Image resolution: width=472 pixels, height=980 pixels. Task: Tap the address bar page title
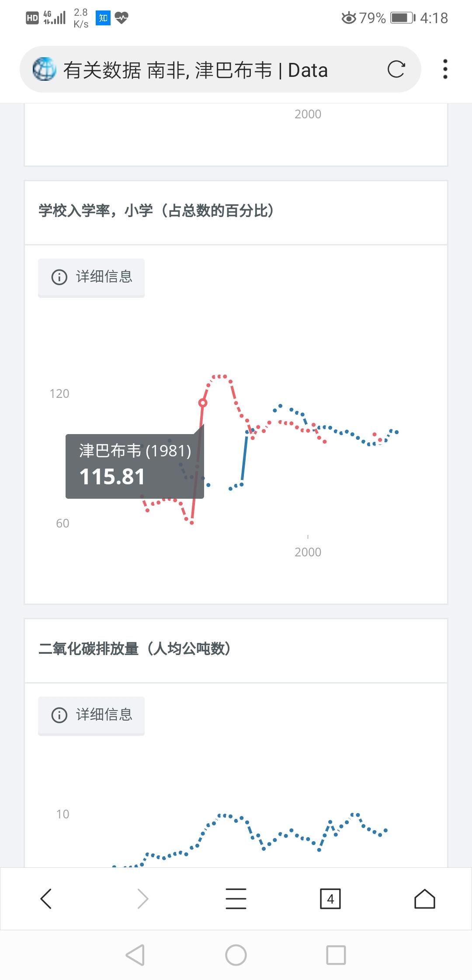(195, 70)
